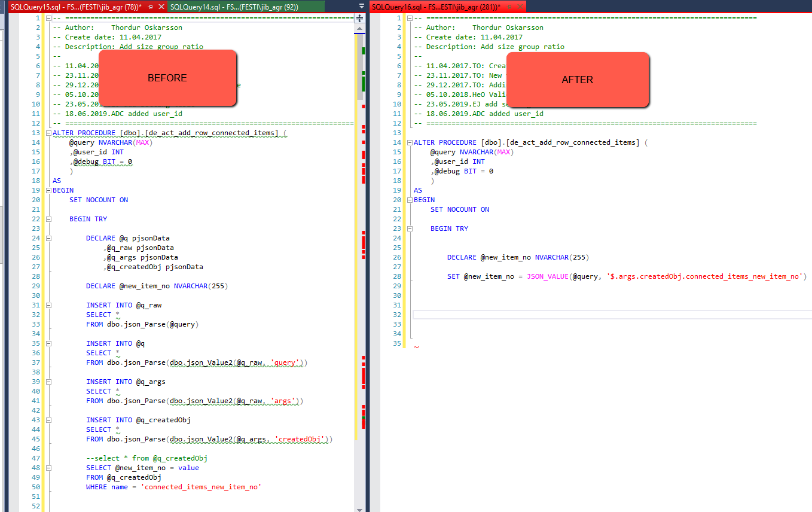The height and width of the screenshot is (512, 812).
Task: Collapse the header comment block at line 1, right pane
Action: [x=410, y=18]
